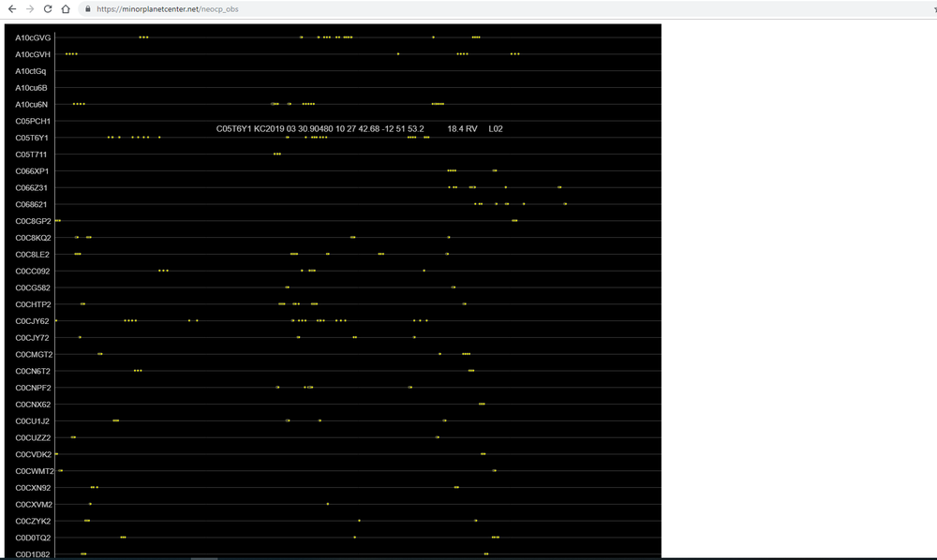Click the C05T711 observation dots

point(276,154)
